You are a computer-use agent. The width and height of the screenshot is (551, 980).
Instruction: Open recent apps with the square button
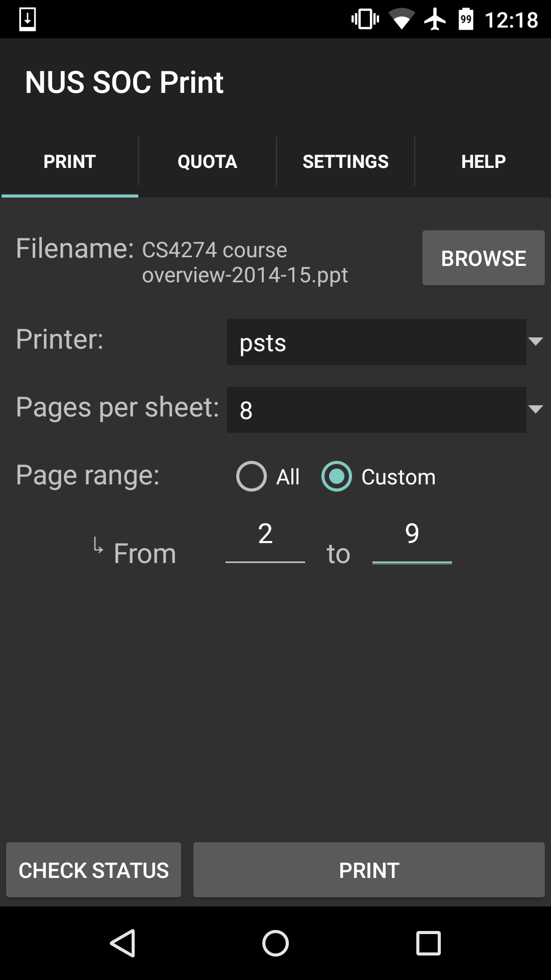(x=429, y=943)
